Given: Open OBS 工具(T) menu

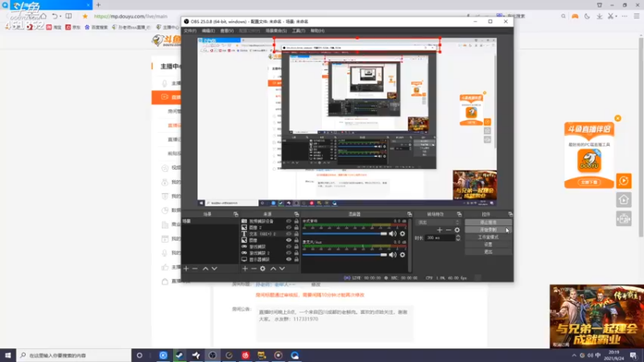Looking at the screenshot, I should coord(299,31).
